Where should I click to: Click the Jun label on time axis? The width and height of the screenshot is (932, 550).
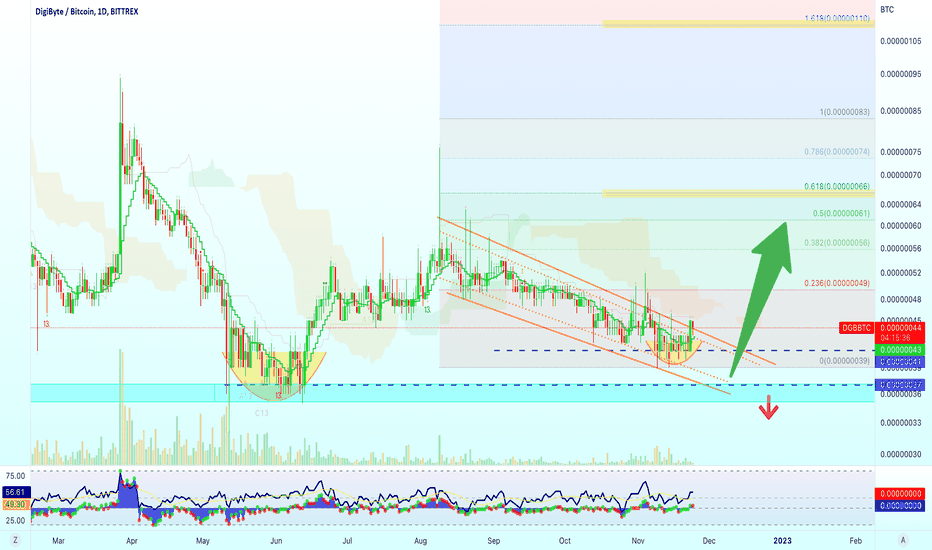(276, 540)
